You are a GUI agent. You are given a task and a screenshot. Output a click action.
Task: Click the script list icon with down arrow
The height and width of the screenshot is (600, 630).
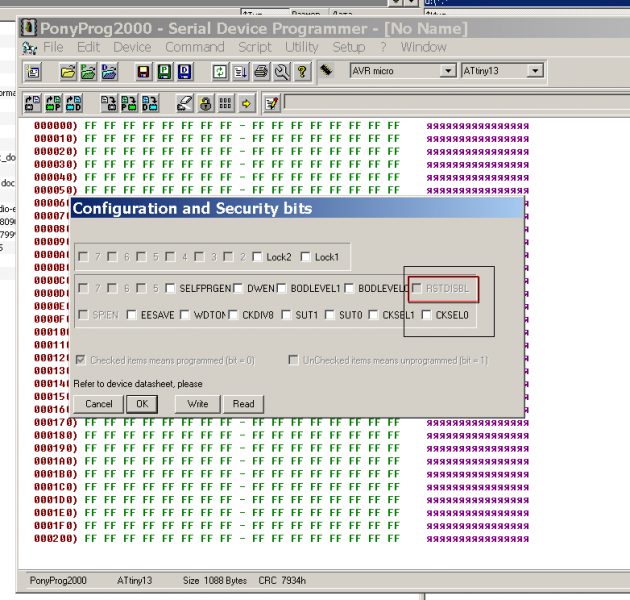pos(240,72)
